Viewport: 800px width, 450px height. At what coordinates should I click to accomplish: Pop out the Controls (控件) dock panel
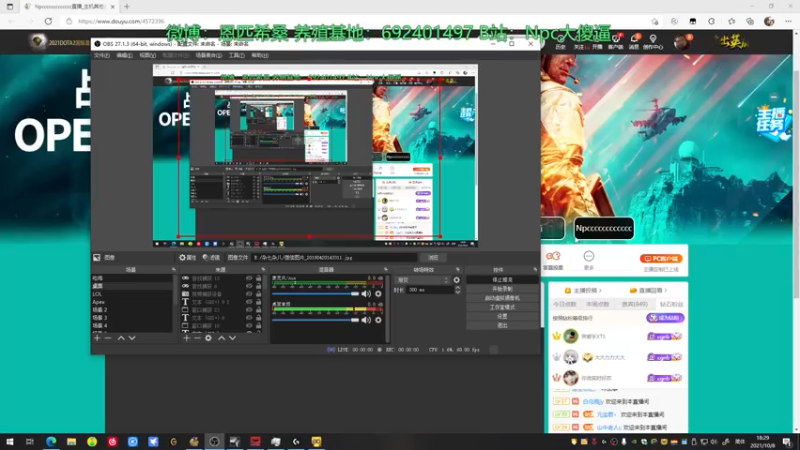tap(535, 269)
